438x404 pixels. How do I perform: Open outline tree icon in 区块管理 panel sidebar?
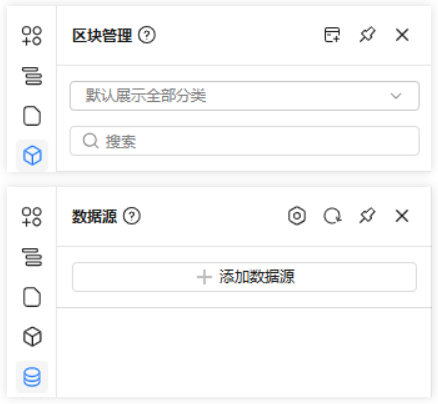pos(32,76)
